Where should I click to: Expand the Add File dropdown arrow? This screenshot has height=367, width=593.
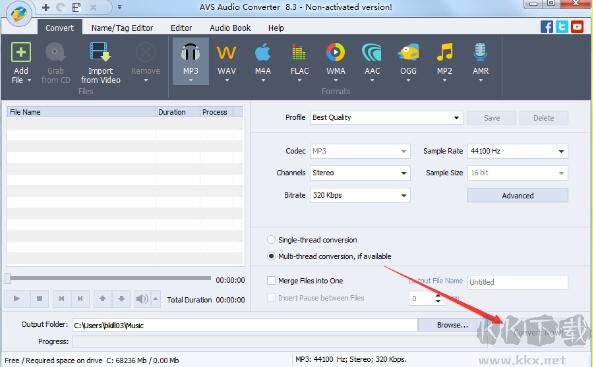tap(29, 80)
